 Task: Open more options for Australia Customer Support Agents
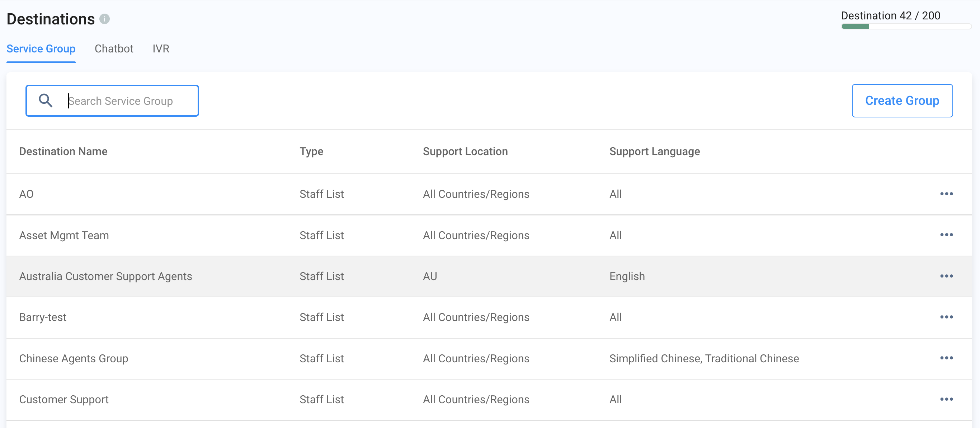pos(946,276)
